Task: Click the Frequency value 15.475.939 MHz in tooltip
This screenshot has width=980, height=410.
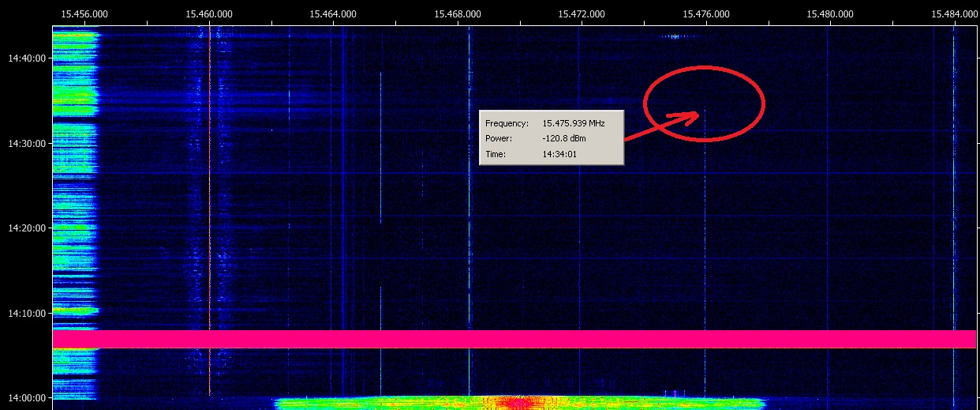Action: (x=574, y=124)
